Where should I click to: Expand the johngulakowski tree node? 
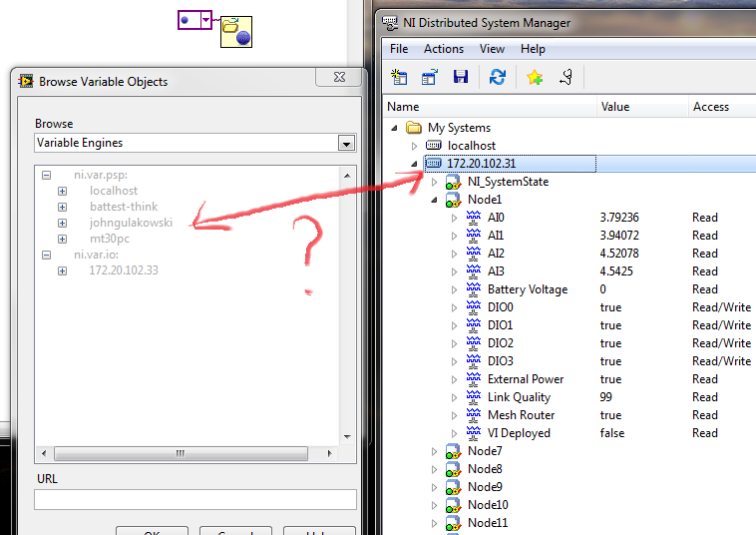tap(62, 223)
